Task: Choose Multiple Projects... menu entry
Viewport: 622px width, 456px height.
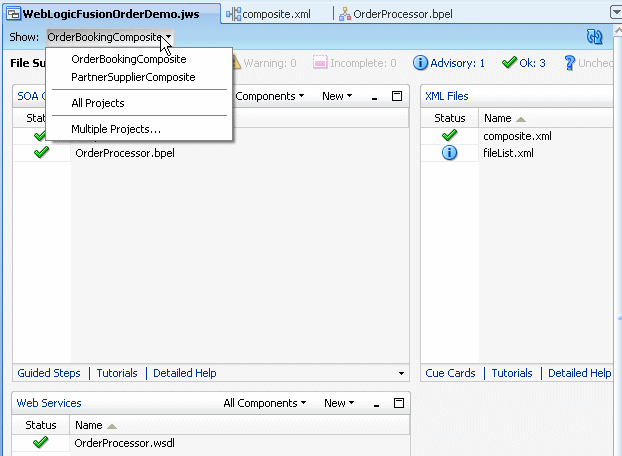Action: click(116, 129)
